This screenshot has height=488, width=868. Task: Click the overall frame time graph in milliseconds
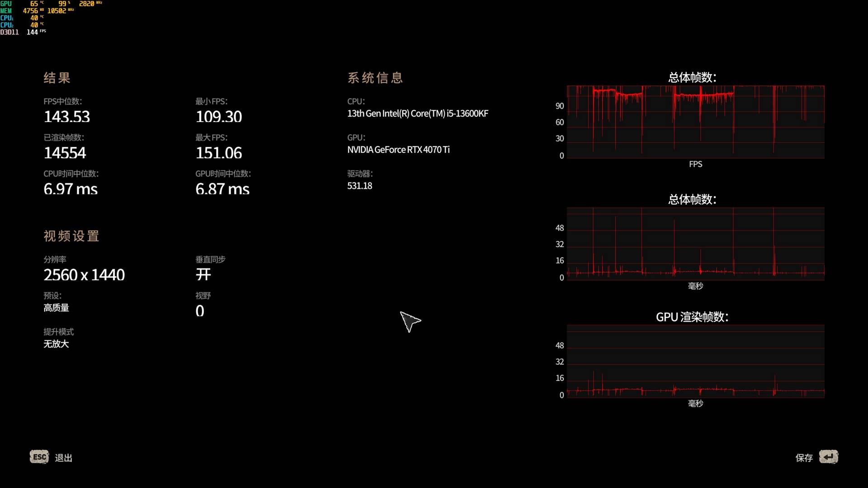(696, 244)
